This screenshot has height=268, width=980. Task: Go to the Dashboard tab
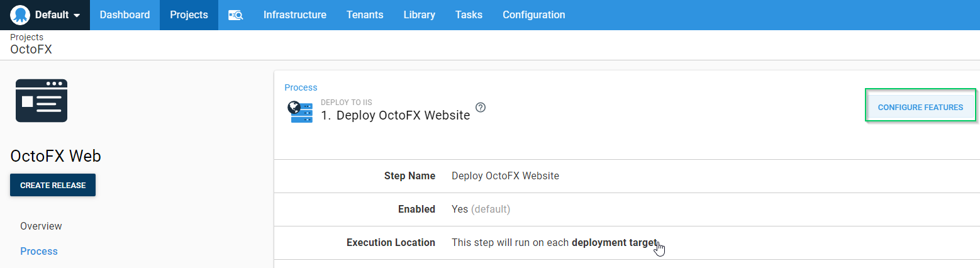125,15
